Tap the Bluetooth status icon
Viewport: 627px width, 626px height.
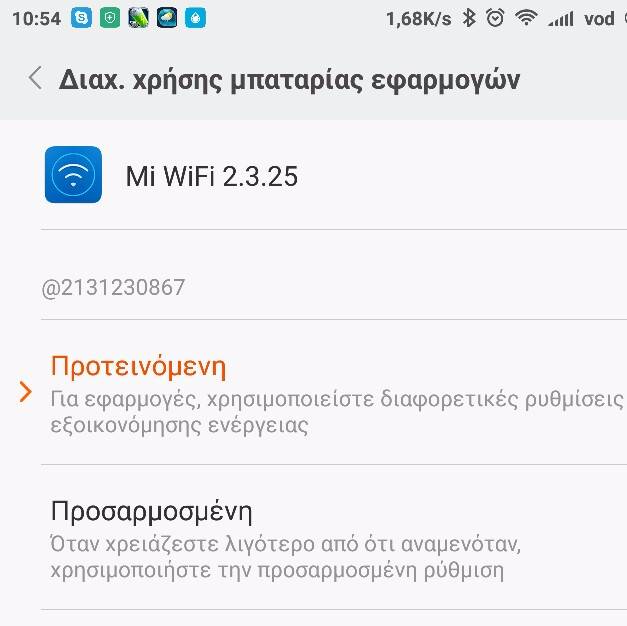(469, 18)
